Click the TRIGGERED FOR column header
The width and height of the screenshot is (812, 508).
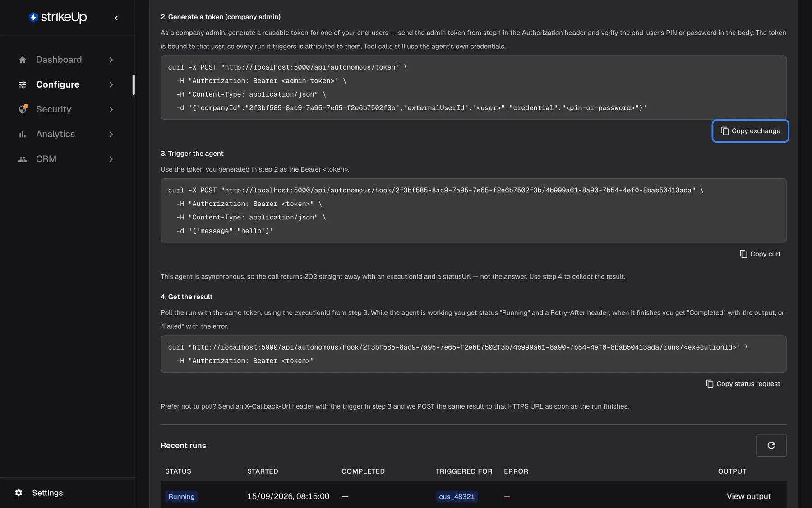pyautogui.click(x=464, y=471)
